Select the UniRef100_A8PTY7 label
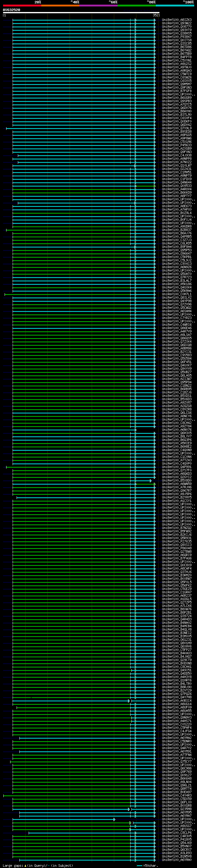This screenshot has width=197, height=868. coord(177,196)
